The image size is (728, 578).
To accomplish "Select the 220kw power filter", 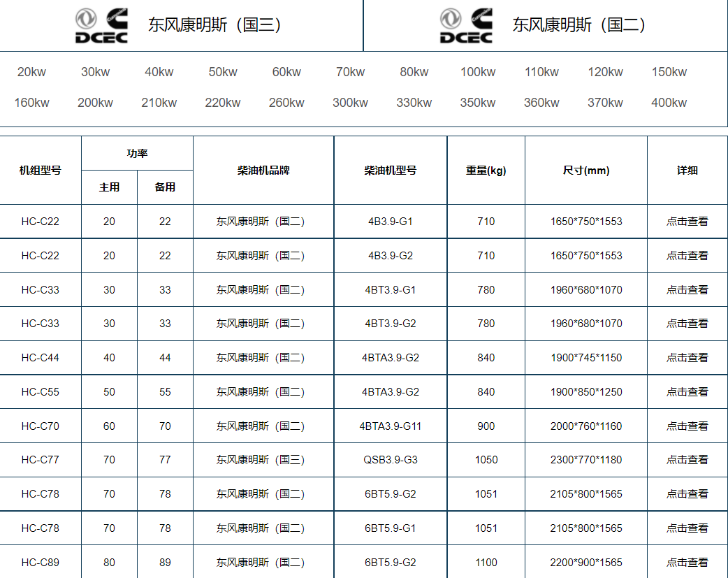I will (x=223, y=103).
